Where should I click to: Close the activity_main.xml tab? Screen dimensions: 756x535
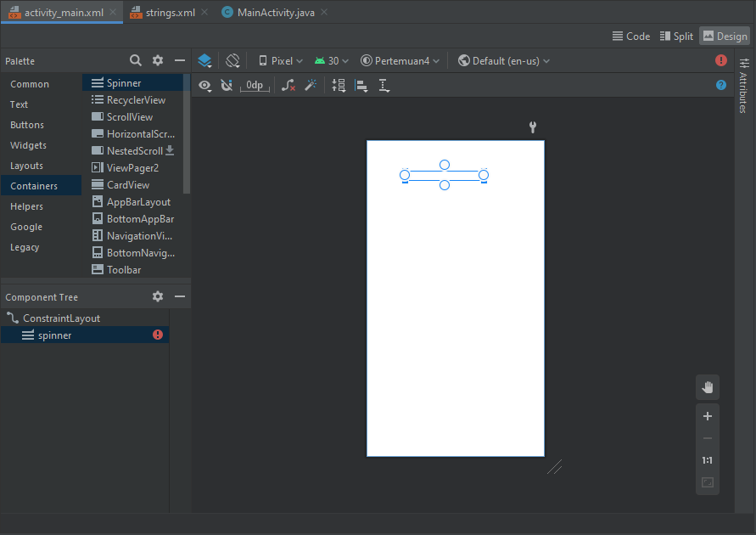113,12
